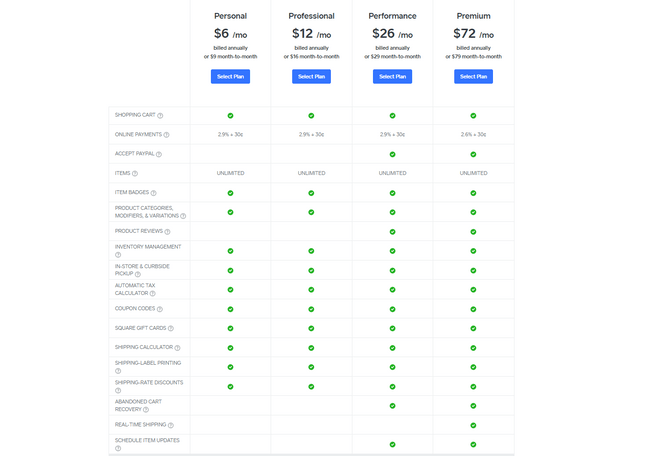Click Shipping Calculator checkmark in Professional column
Viewport: 645px width, 456px height.
[x=311, y=348]
